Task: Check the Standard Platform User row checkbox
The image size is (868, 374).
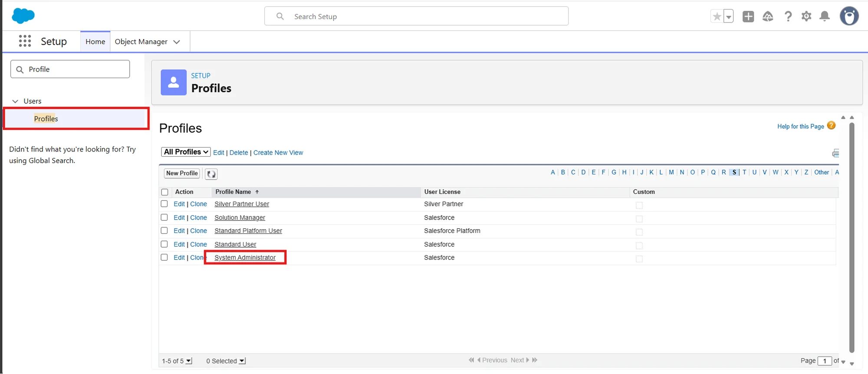Action: click(x=164, y=230)
